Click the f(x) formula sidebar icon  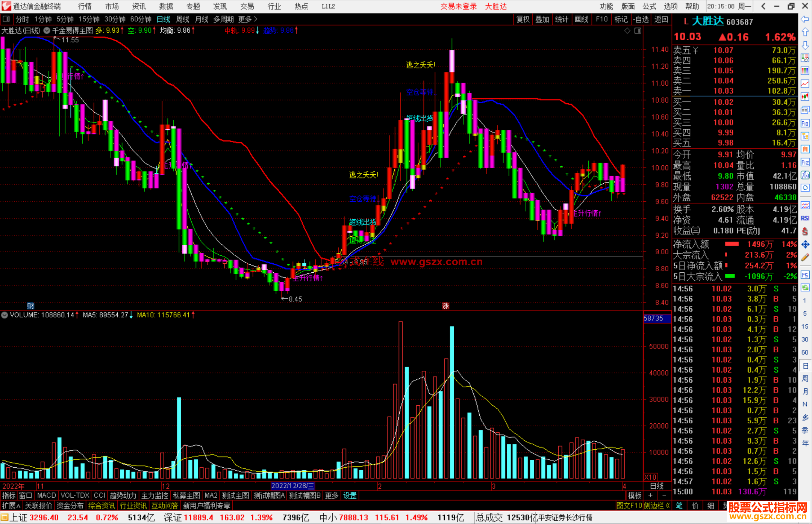click(805, 175)
